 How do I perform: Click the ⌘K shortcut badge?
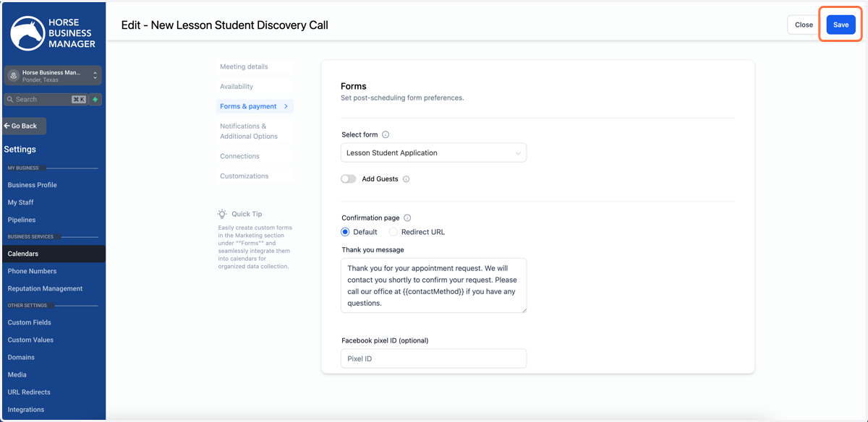78,100
